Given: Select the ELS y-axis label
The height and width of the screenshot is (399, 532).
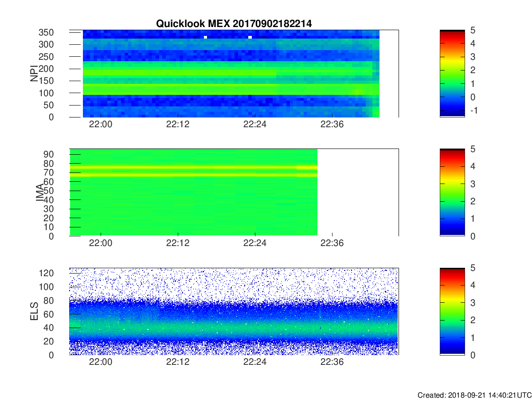Looking at the screenshot, I should click(34, 311).
